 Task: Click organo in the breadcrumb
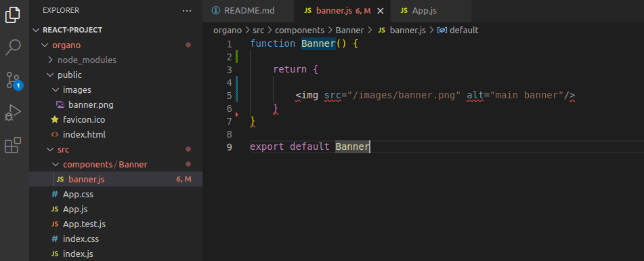(227, 30)
